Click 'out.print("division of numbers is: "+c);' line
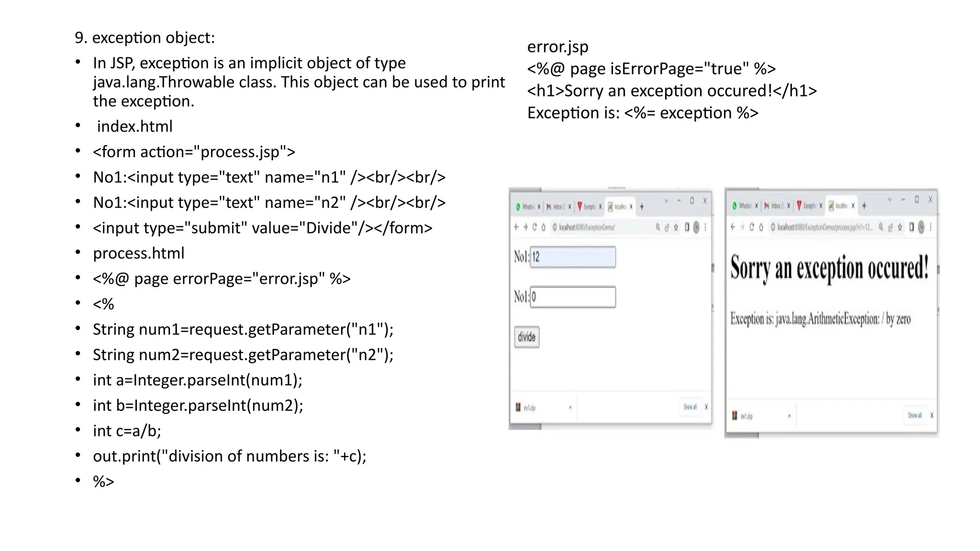 pyautogui.click(x=230, y=457)
